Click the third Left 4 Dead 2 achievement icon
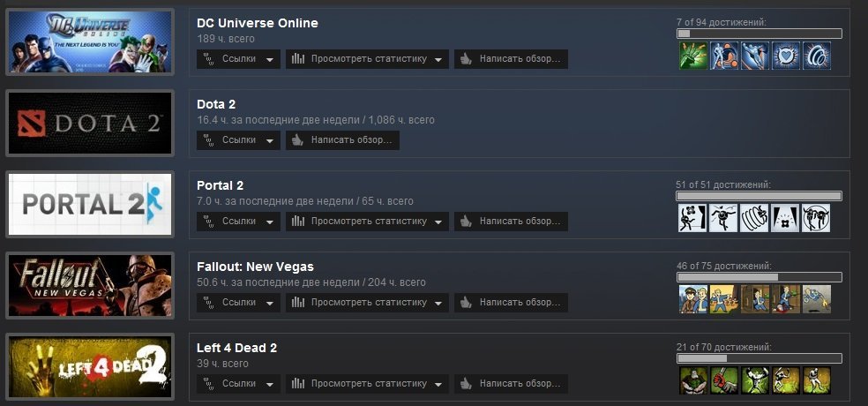Image resolution: width=868 pixels, height=406 pixels. tap(755, 380)
